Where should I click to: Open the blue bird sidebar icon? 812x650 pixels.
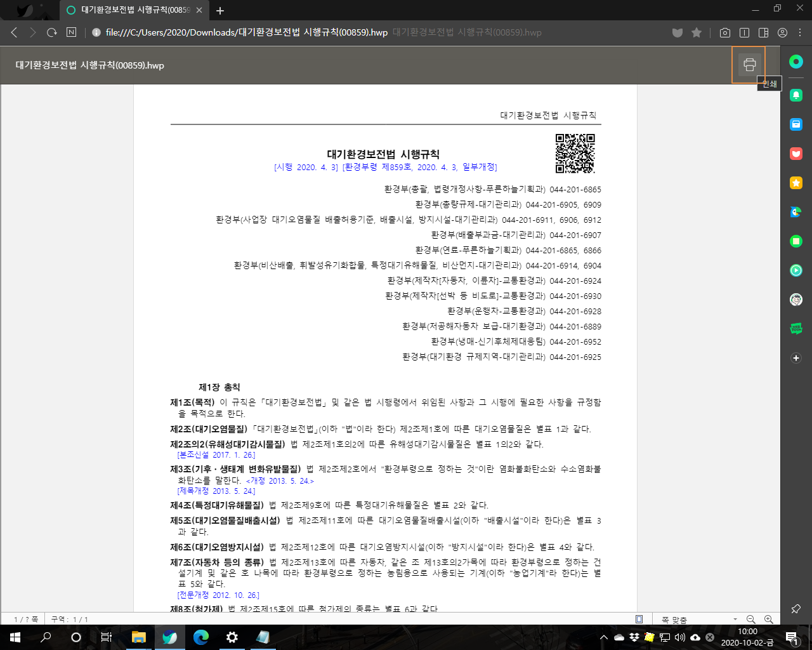click(796, 212)
